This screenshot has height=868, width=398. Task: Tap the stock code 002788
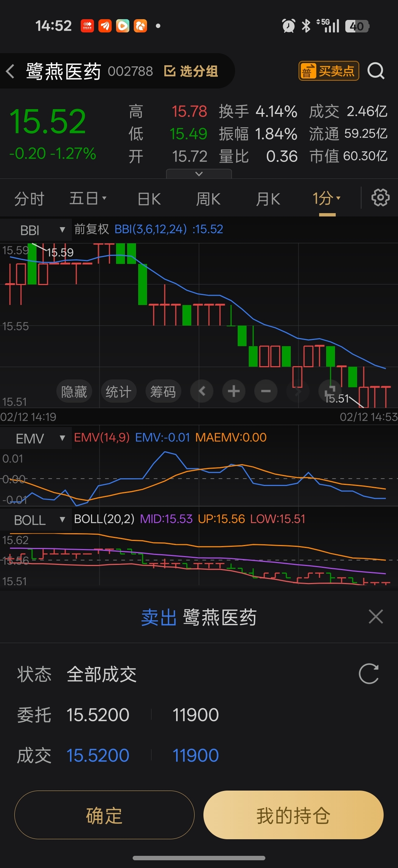pyautogui.click(x=130, y=71)
